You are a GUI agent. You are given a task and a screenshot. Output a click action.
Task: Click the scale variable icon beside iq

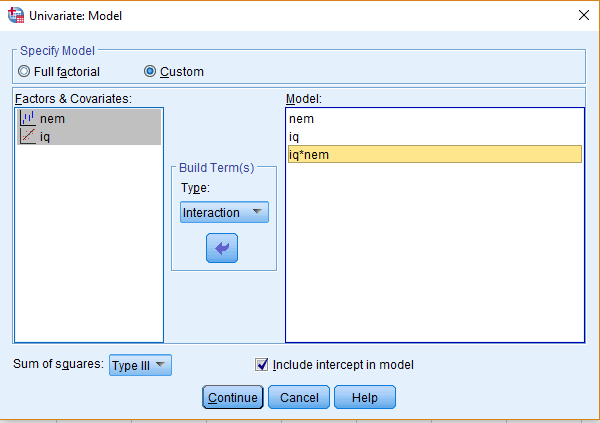pyautogui.click(x=28, y=136)
